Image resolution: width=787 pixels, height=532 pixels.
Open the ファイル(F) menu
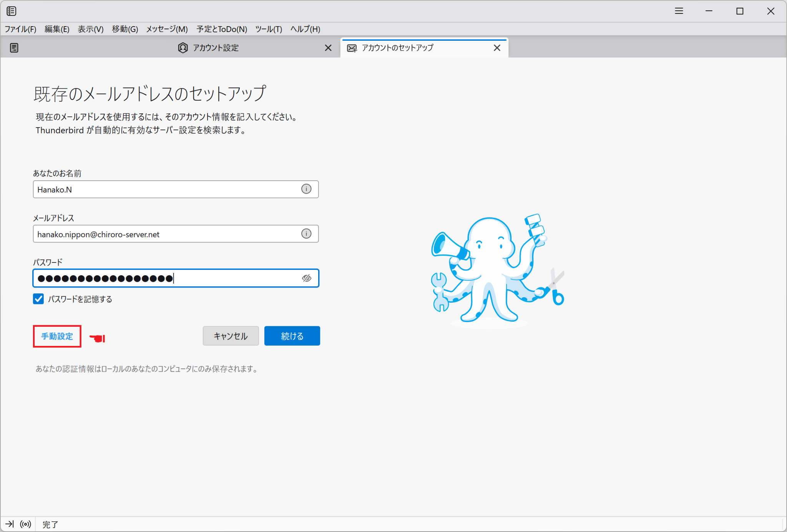click(20, 29)
